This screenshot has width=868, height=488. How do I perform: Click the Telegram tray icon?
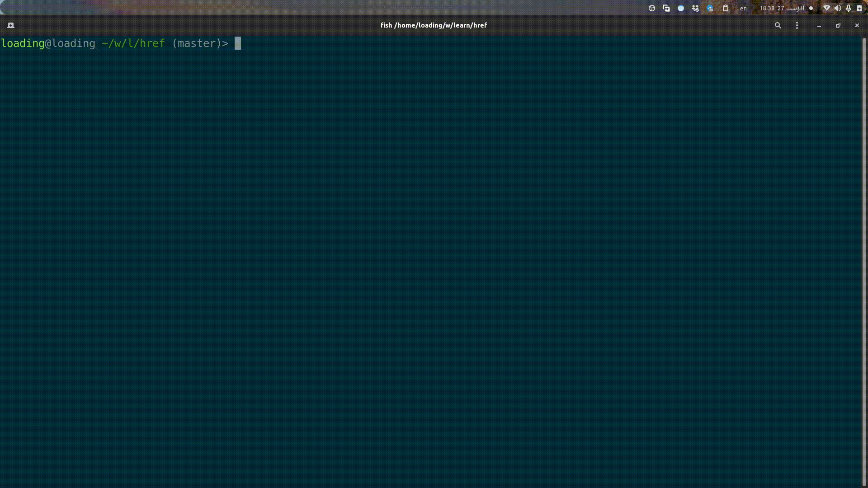710,8
